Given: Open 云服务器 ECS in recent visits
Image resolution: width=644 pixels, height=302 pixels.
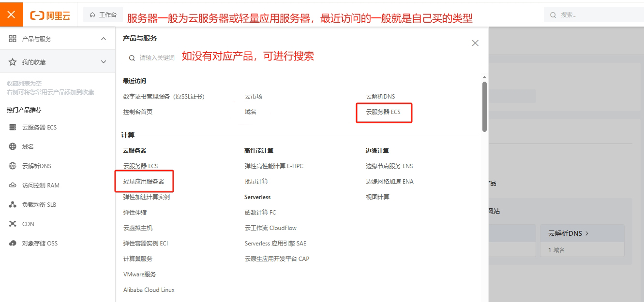Looking at the screenshot, I should pos(383,112).
